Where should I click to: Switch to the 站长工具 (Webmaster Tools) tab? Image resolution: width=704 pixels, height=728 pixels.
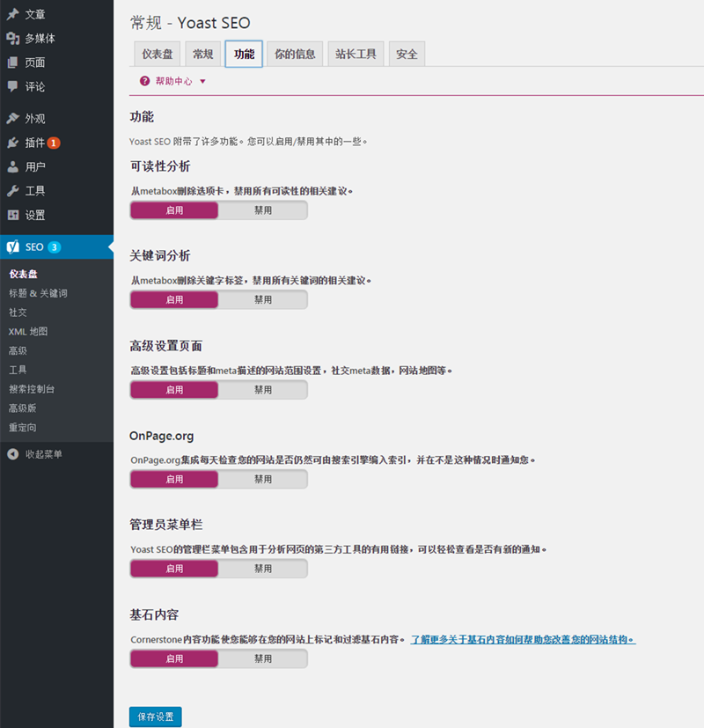pos(356,53)
